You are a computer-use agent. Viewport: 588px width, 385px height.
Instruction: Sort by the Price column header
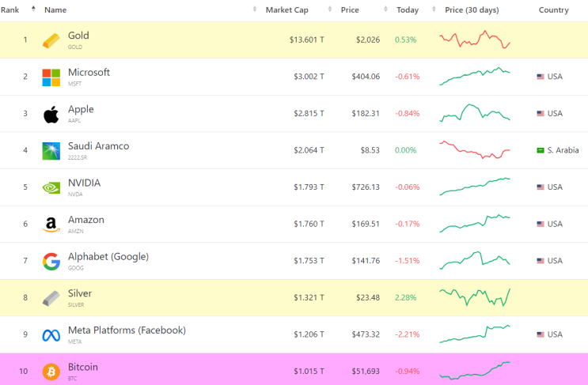click(x=349, y=10)
